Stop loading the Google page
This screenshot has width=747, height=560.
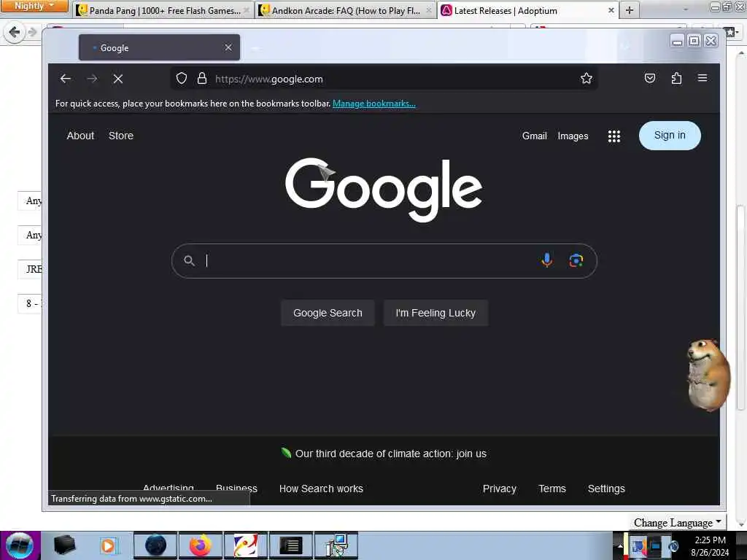[x=118, y=79]
